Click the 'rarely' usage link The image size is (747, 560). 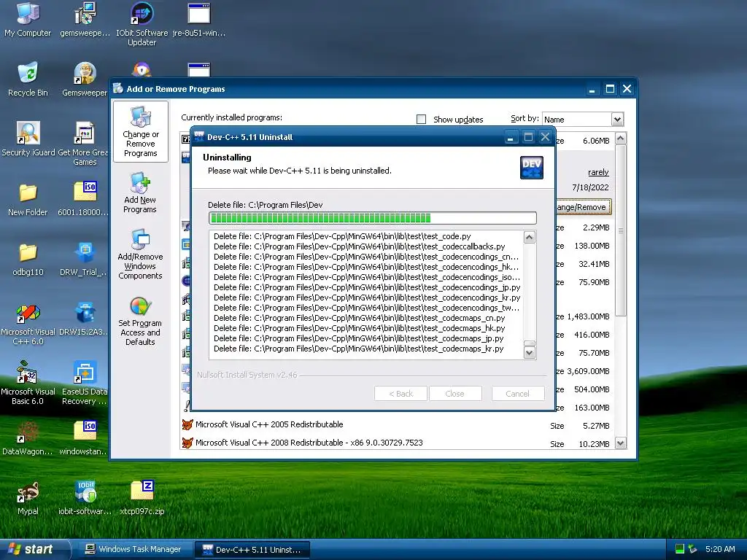(x=598, y=172)
